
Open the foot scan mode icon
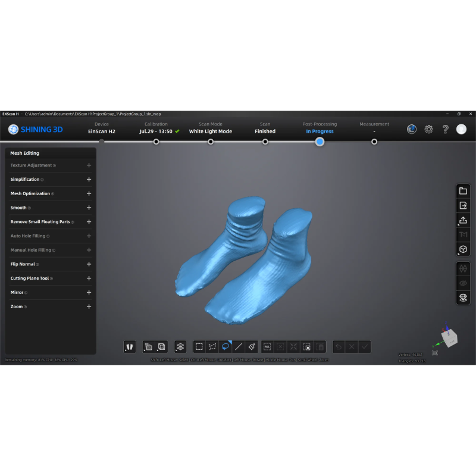click(130, 347)
